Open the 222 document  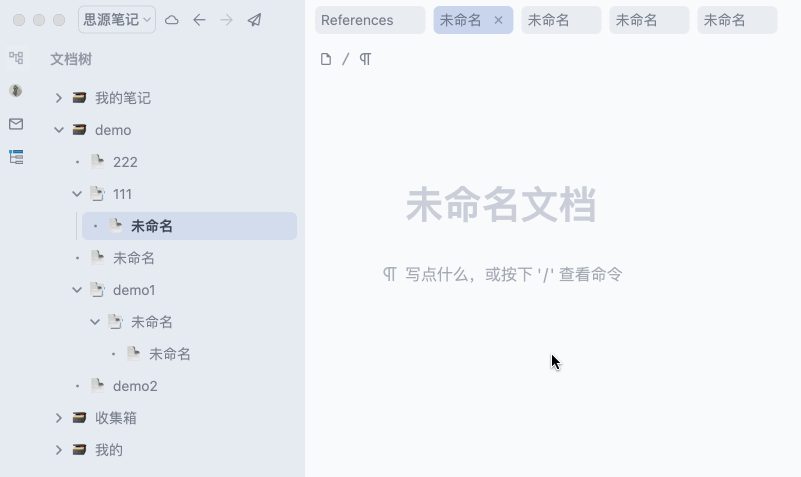pyautogui.click(x=125, y=162)
